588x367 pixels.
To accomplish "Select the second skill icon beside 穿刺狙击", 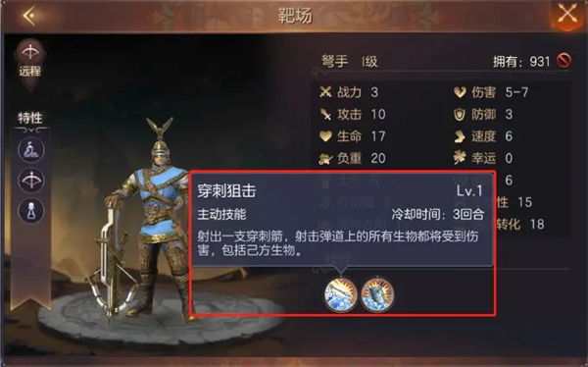I will click(377, 294).
